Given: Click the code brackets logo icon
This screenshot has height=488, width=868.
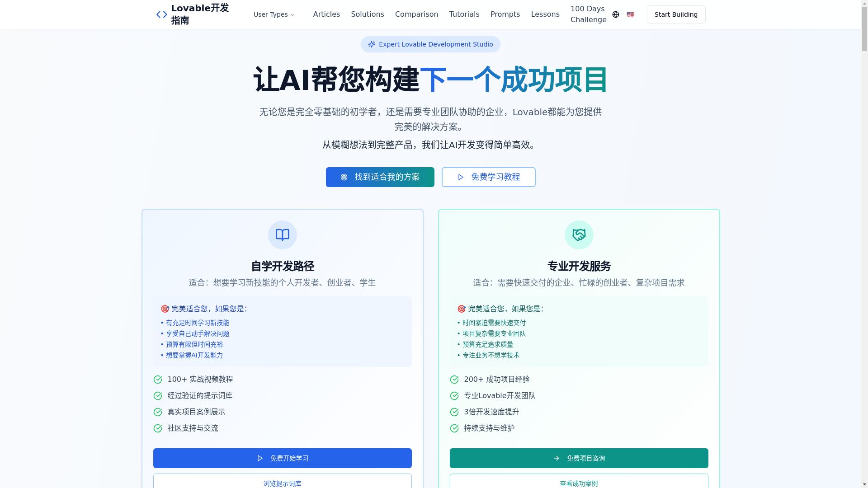Looking at the screenshot, I should pyautogui.click(x=161, y=14).
